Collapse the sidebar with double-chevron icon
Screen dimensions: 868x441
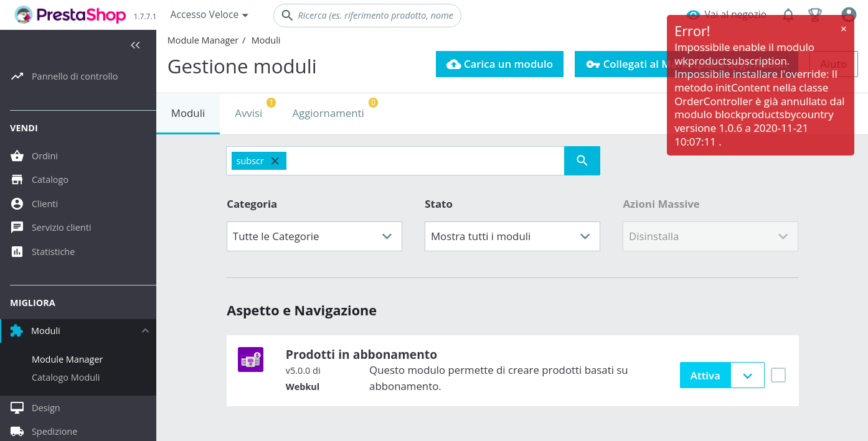[x=135, y=45]
